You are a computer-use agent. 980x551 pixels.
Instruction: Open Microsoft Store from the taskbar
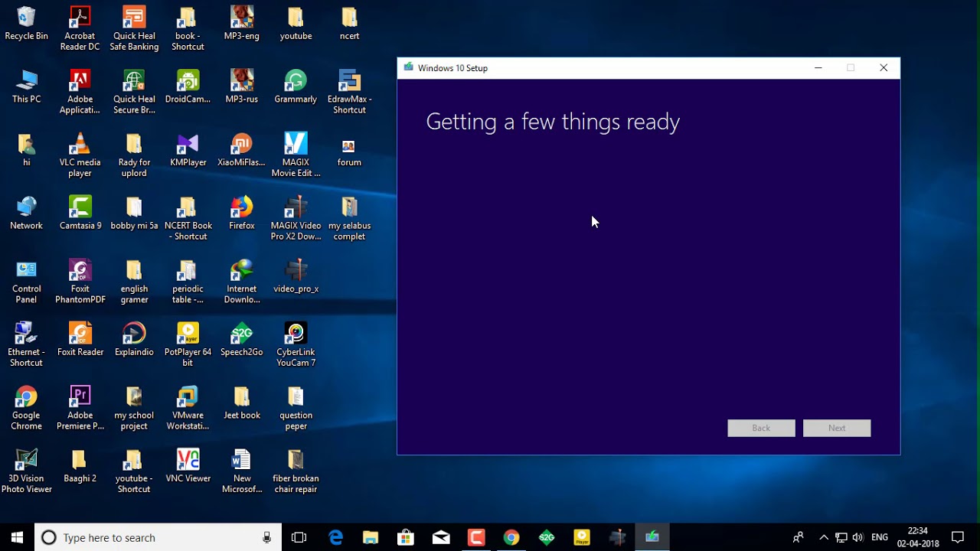click(x=406, y=537)
